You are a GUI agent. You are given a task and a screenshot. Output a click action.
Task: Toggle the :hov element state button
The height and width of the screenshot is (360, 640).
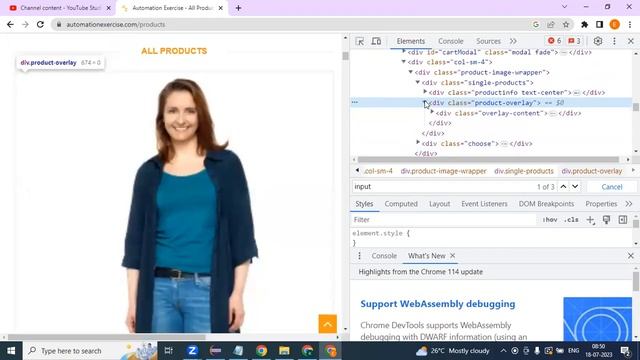pyautogui.click(x=550, y=220)
